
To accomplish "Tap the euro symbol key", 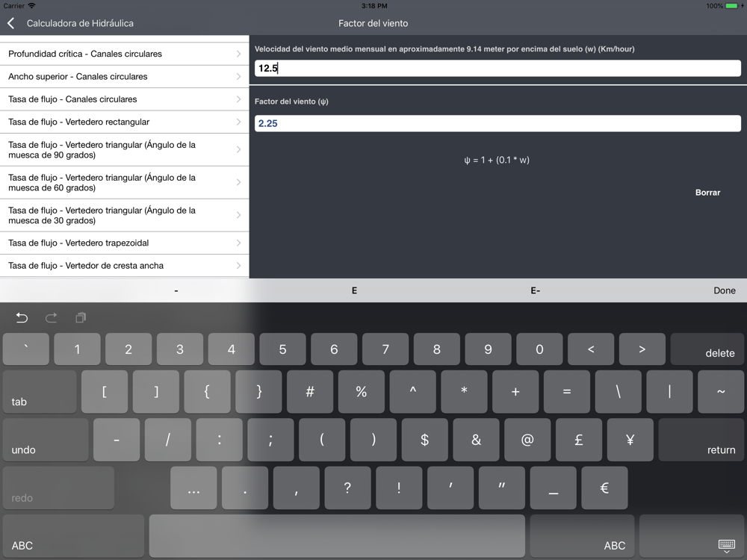I will [x=604, y=488].
